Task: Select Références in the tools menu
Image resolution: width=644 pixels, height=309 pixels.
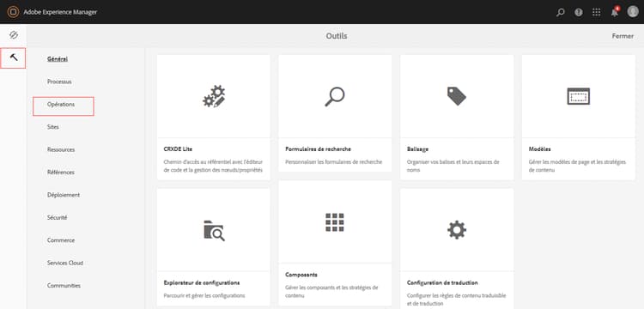Action: pyautogui.click(x=61, y=173)
